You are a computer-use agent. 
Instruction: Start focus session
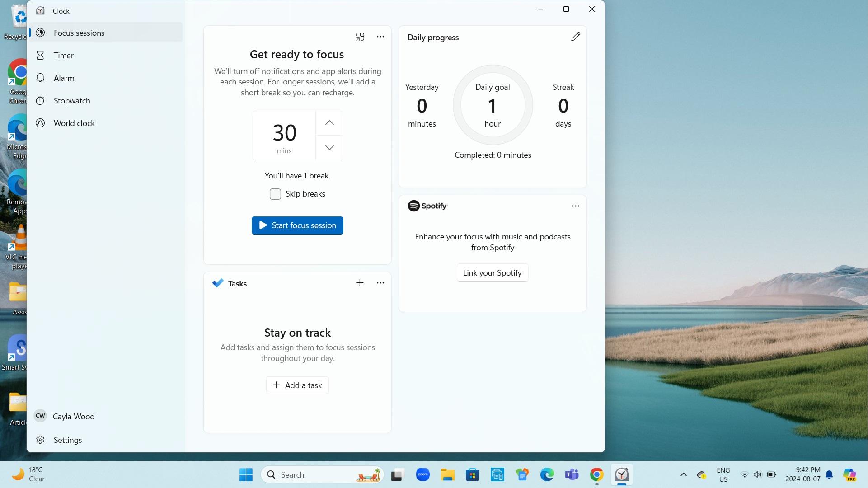point(297,225)
